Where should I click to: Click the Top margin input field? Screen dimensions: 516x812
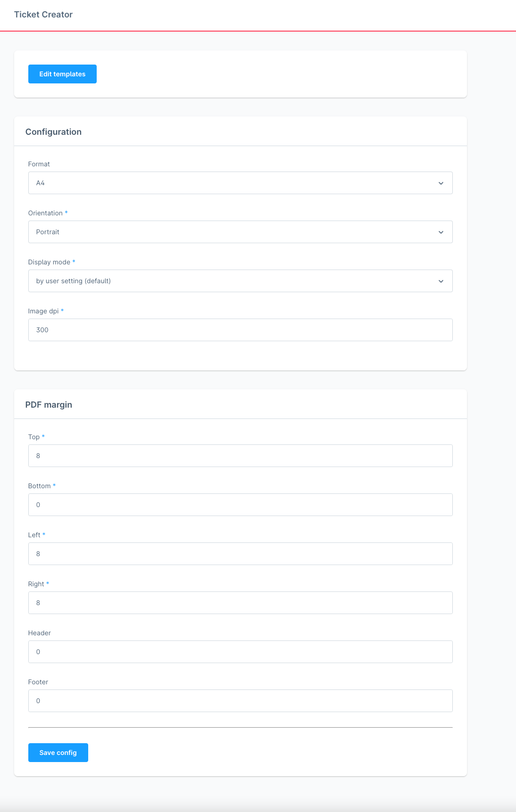pyautogui.click(x=241, y=456)
